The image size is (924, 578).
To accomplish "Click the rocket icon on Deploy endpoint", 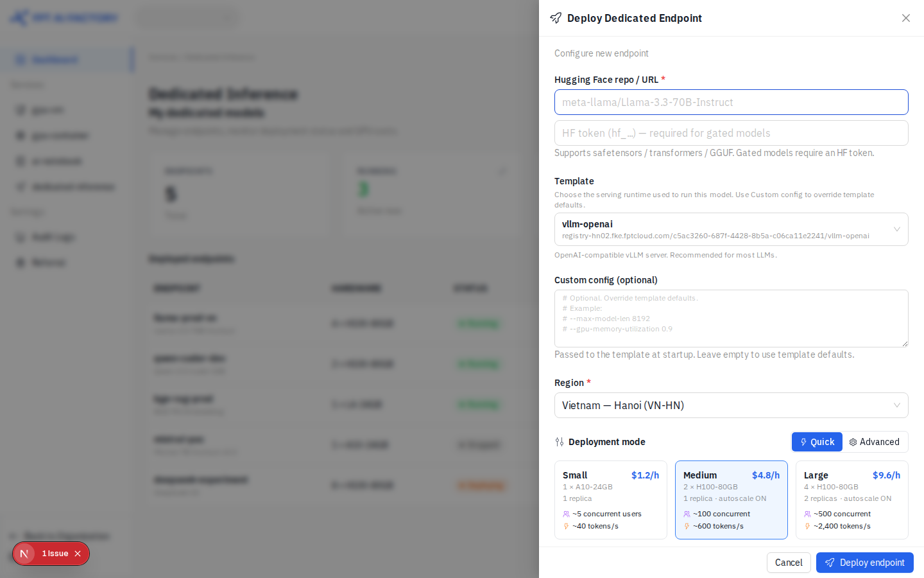I will pyautogui.click(x=830, y=563).
